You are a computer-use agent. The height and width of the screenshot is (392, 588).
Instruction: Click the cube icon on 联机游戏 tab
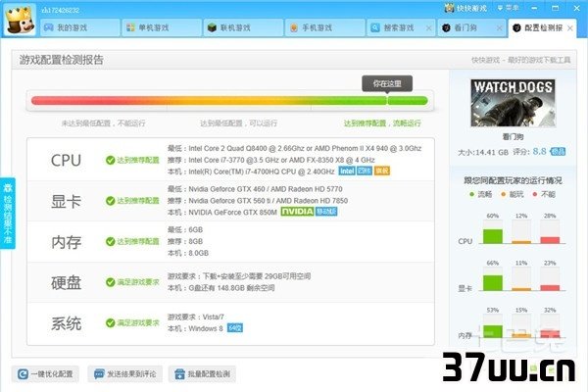(212, 27)
